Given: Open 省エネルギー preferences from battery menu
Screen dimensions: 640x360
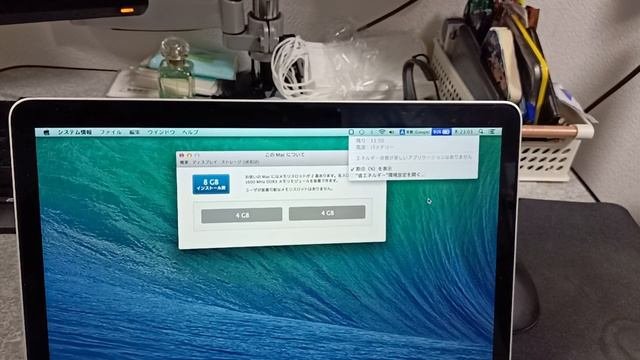Looking at the screenshot, I should tap(388, 175).
